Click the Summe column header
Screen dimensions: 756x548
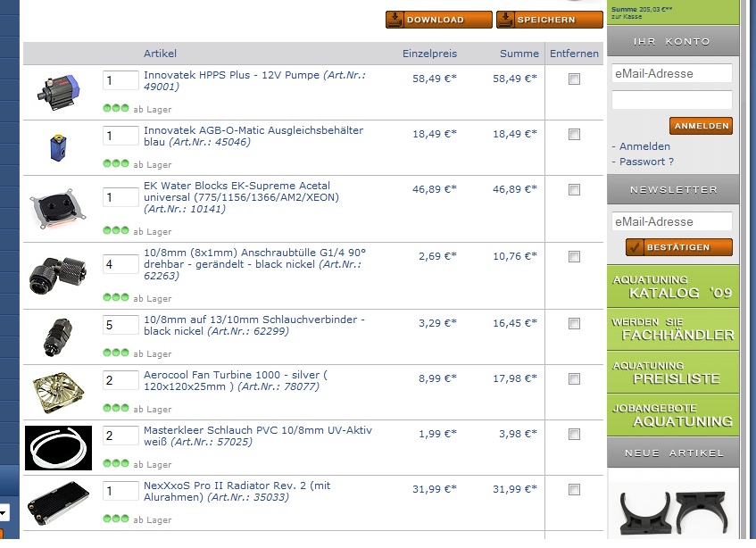[x=519, y=54]
